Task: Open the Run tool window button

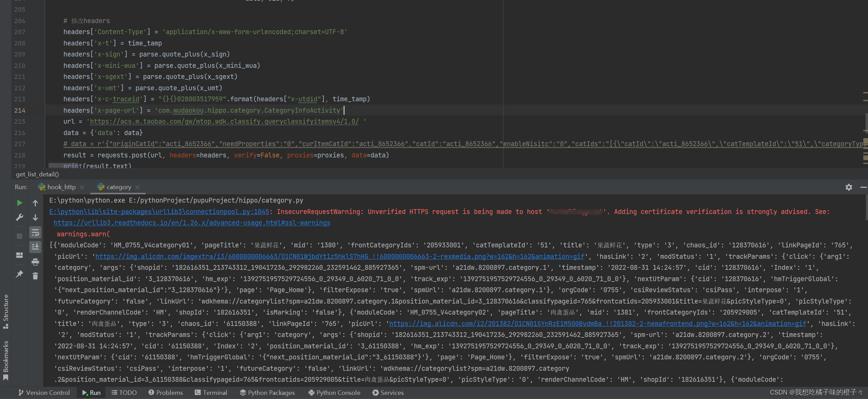Action: (91, 392)
